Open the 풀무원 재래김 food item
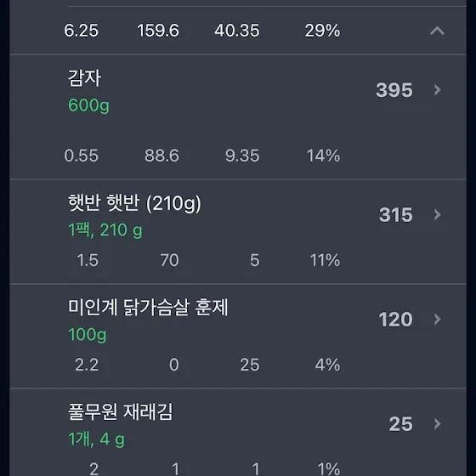Viewport: 476px width, 476px height. 120,411
